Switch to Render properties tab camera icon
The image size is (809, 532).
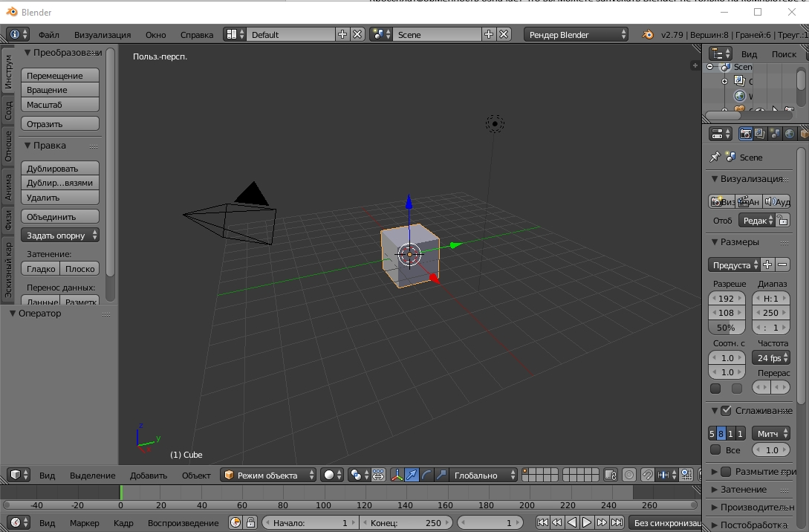[746, 134]
